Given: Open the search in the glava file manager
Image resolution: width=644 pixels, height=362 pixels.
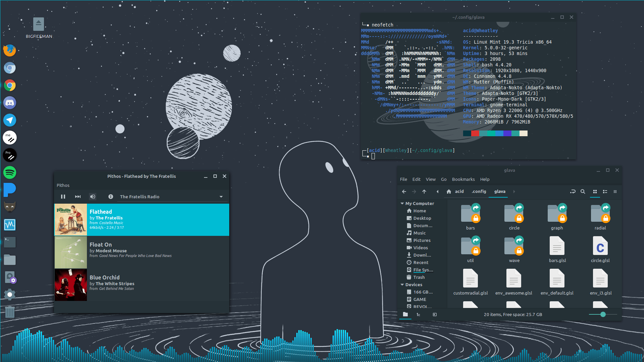Looking at the screenshot, I should [583, 192].
